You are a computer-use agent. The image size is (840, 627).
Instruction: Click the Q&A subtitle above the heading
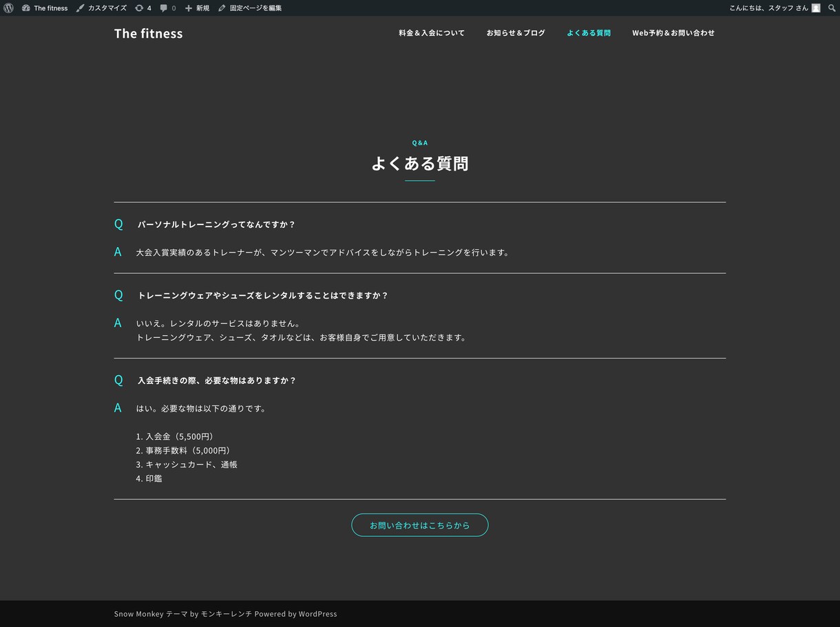point(420,142)
